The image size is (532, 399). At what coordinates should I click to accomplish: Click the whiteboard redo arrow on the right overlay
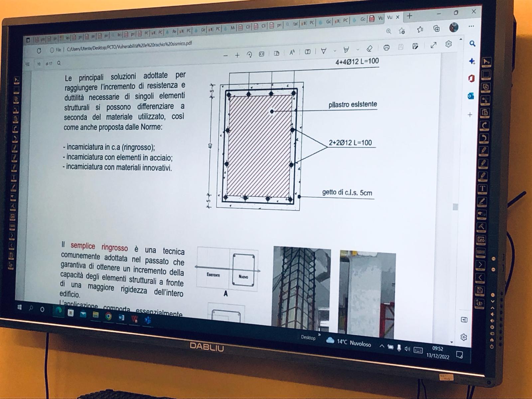coord(485,125)
